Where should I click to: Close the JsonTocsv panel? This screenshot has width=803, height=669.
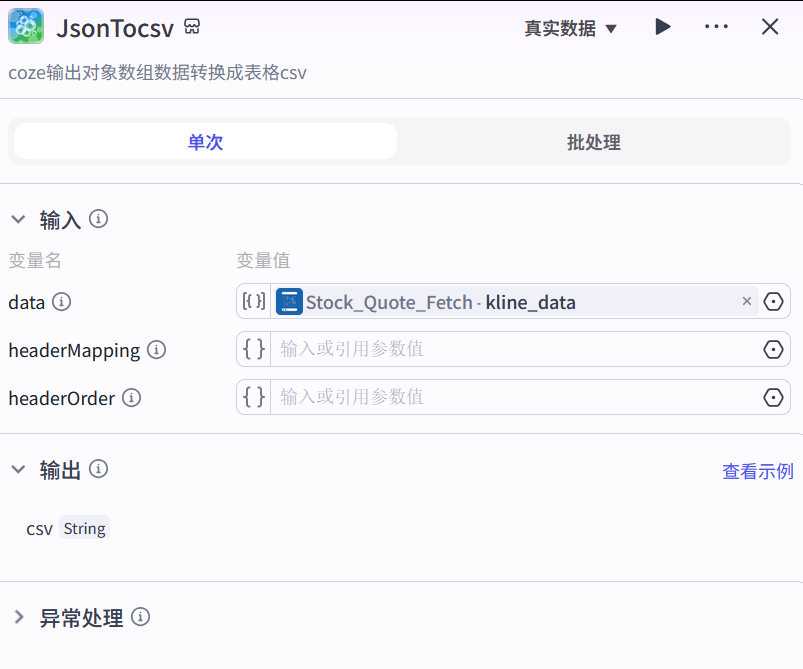pyautogui.click(x=770, y=27)
